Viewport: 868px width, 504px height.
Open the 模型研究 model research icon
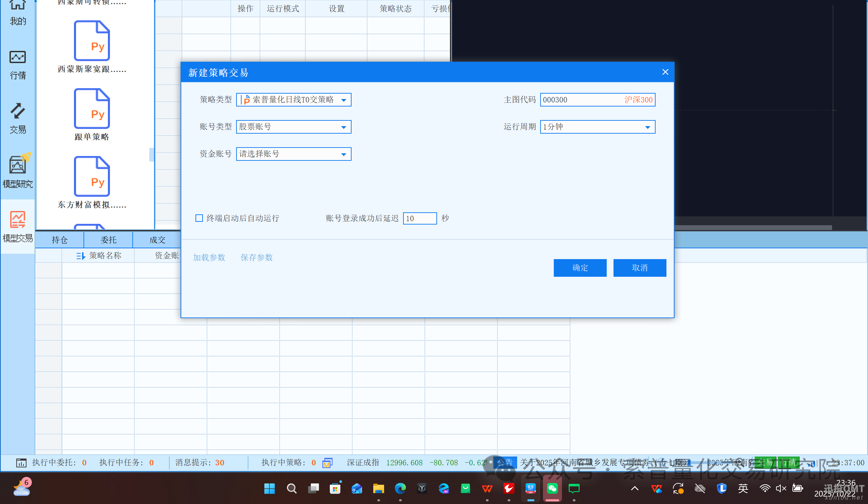tap(18, 171)
